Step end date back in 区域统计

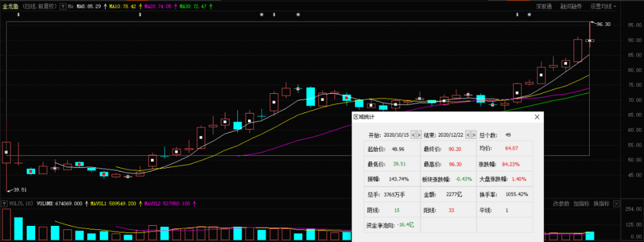(469, 135)
